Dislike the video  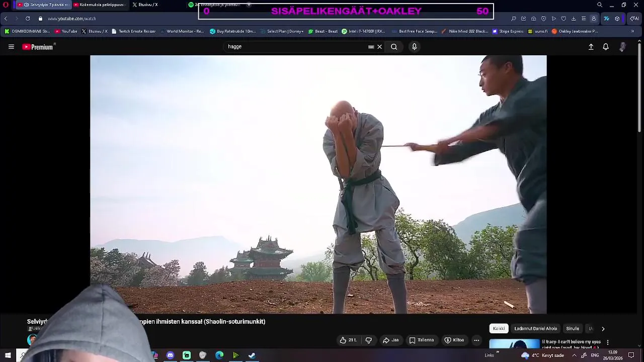[369, 340]
